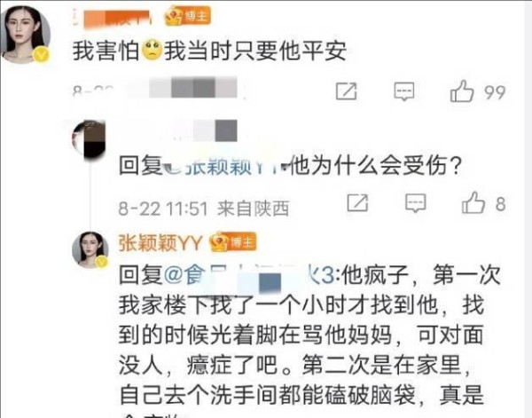Share the top comment via forward icon
Screen dimensions: 532x418
pos(346,91)
